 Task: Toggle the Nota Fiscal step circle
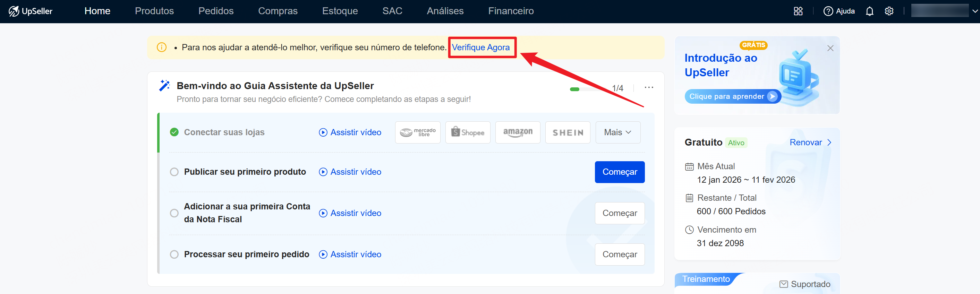[x=174, y=213]
